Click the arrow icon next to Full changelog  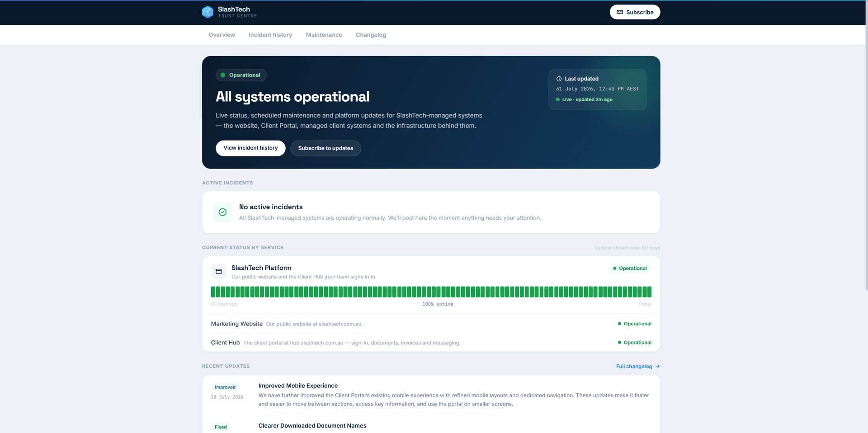tap(658, 366)
